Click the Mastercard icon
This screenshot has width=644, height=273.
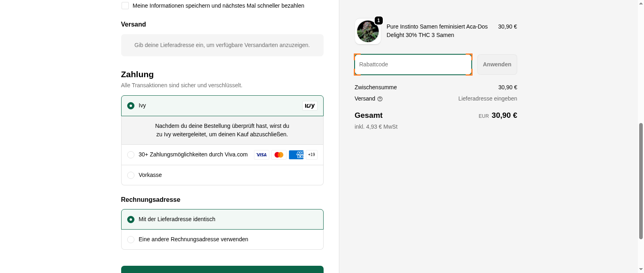click(279, 154)
